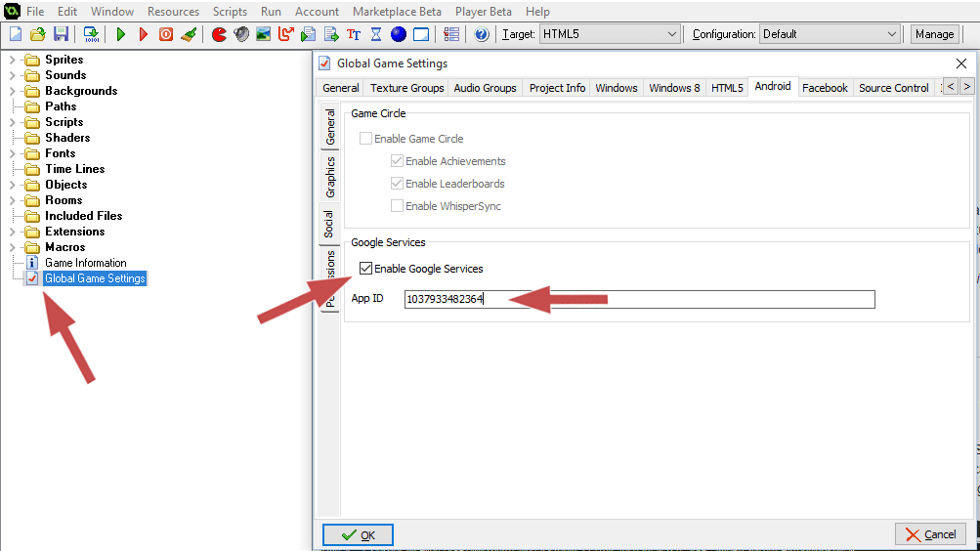Uncheck Enable Leaderboards
The image size is (980, 551).
pos(397,183)
